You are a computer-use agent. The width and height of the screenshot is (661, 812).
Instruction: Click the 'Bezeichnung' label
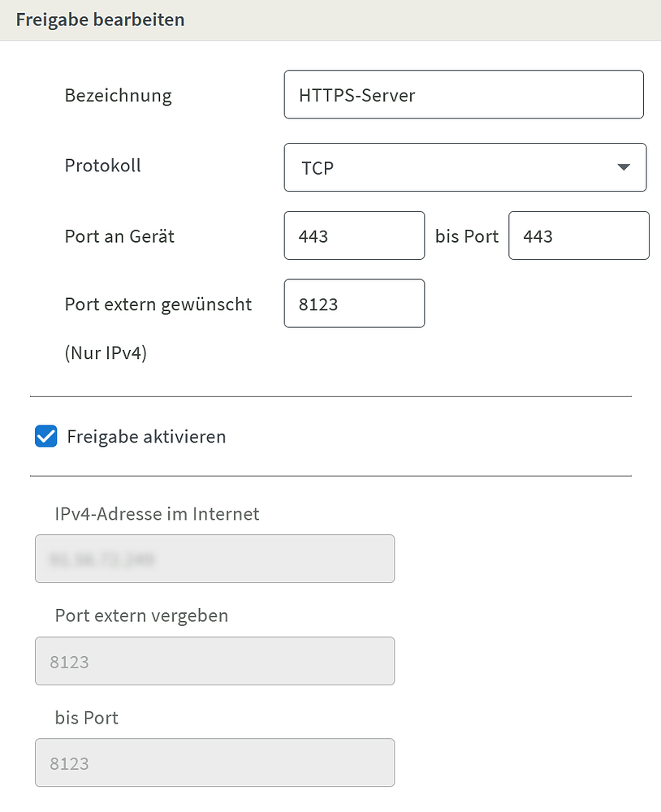point(119,95)
